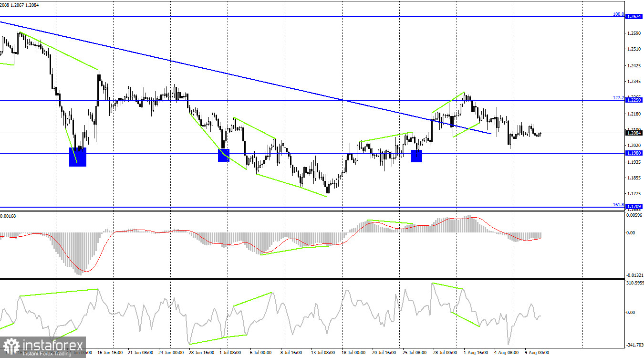
Task: Click the MACD scale 0.00596 value
Action: point(635,216)
